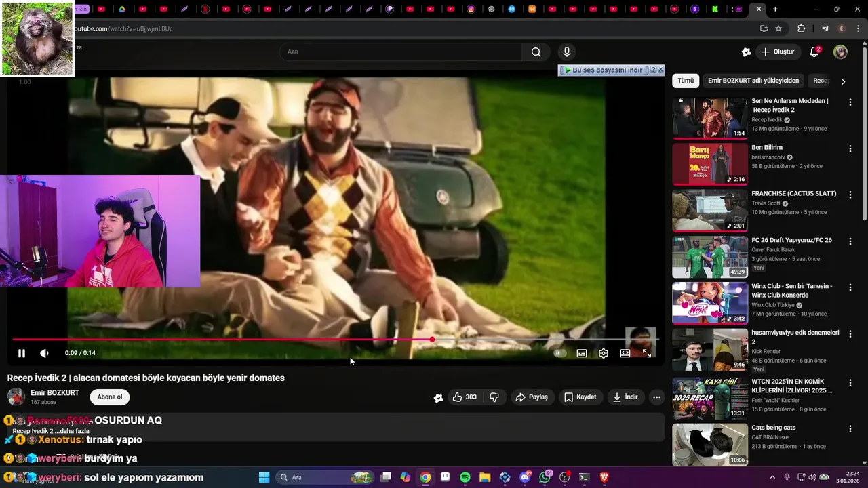Image resolution: width=868 pixels, height=488 pixels.
Task: Open options for FC 26 Draft video
Action: click(850, 241)
